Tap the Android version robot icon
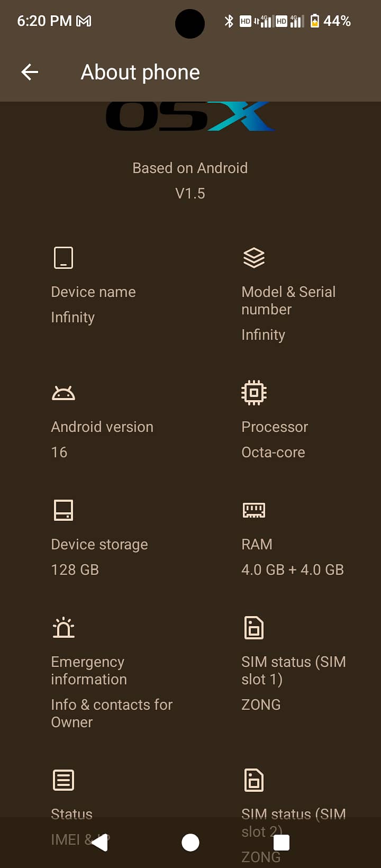This screenshot has height=868, width=381. pos(63,393)
